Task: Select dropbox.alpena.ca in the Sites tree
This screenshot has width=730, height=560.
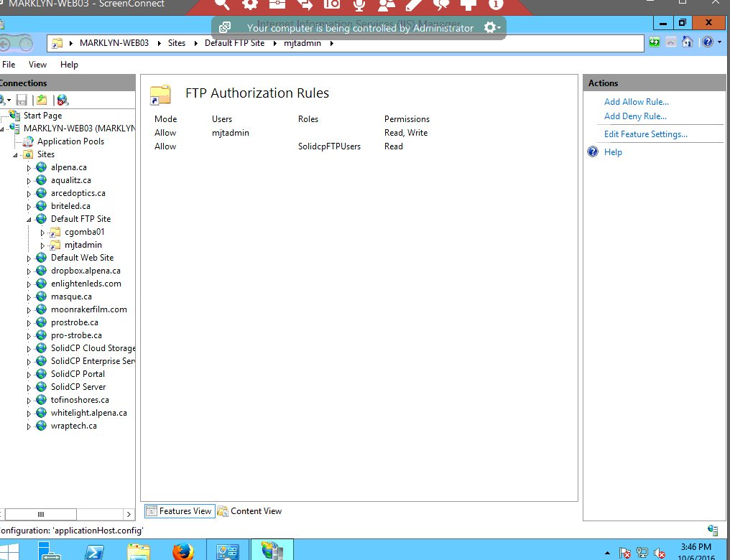Action: click(86, 271)
